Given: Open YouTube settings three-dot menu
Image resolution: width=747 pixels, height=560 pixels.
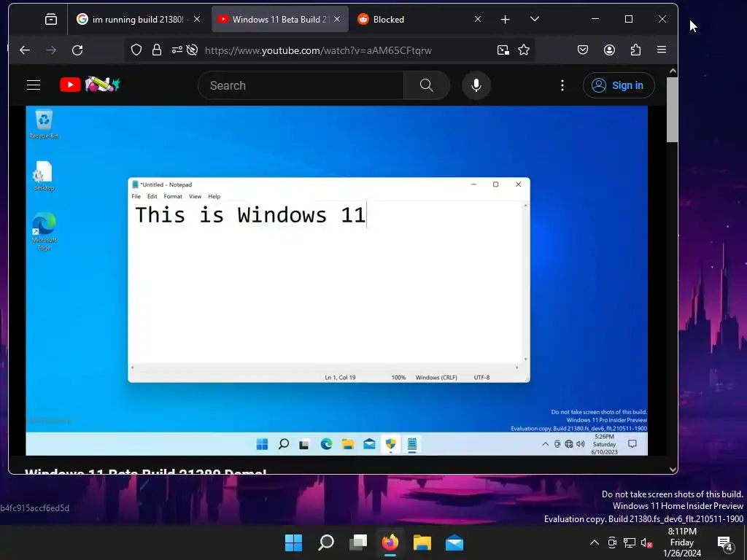Looking at the screenshot, I should click(x=562, y=85).
